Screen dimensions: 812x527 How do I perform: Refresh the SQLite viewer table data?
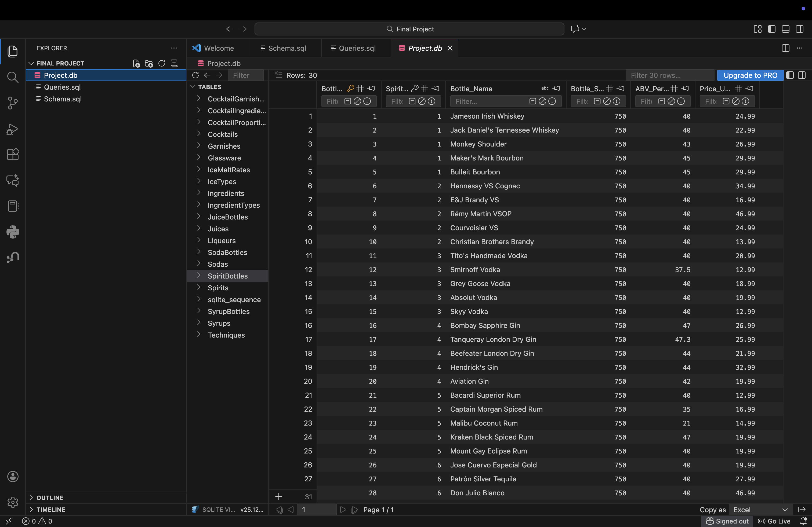point(195,75)
